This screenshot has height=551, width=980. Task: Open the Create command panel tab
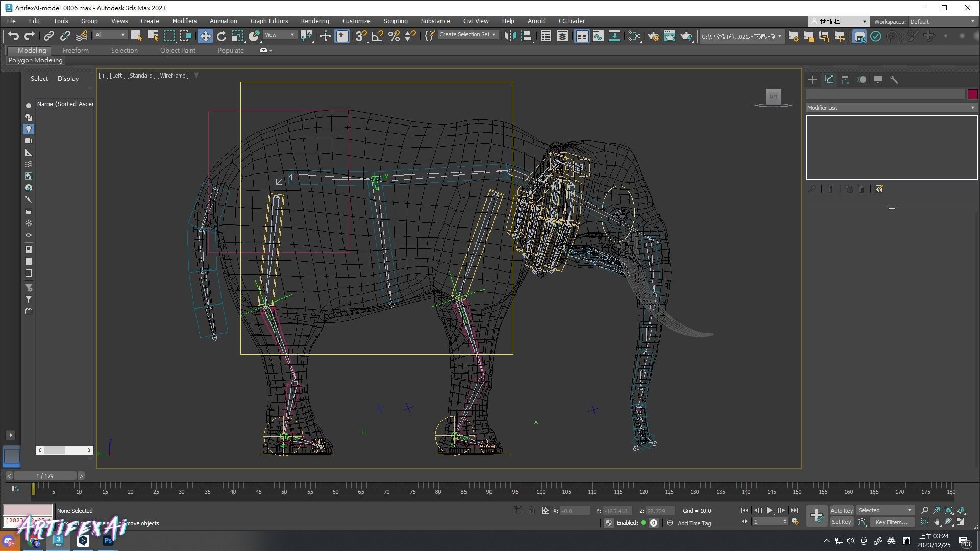813,80
